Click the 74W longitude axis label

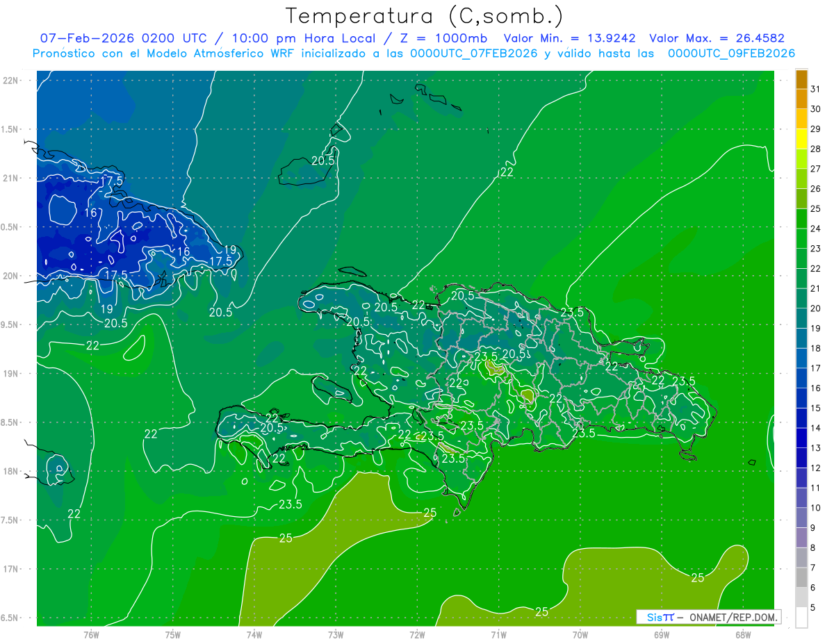pos(254,634)
